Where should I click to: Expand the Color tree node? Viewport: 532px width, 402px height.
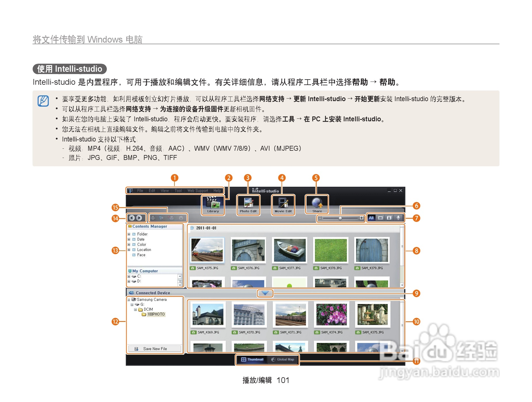pos(129,245)
